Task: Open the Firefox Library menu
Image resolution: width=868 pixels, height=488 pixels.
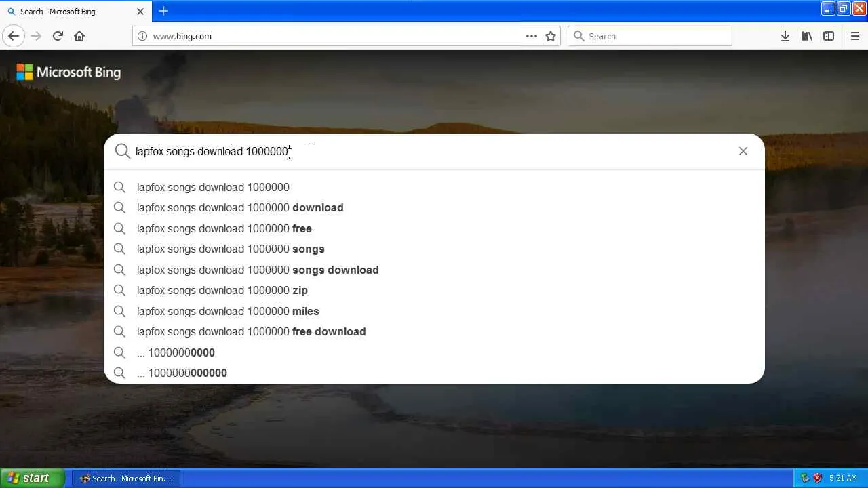Action: (x=807, y=36)
